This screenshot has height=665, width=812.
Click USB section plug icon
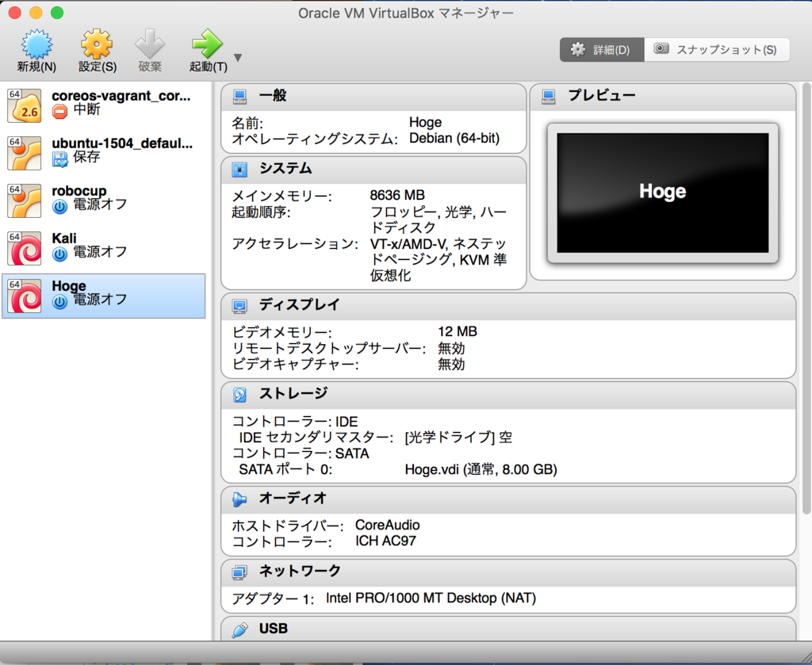pyautogui.click(x=239, y=630)
